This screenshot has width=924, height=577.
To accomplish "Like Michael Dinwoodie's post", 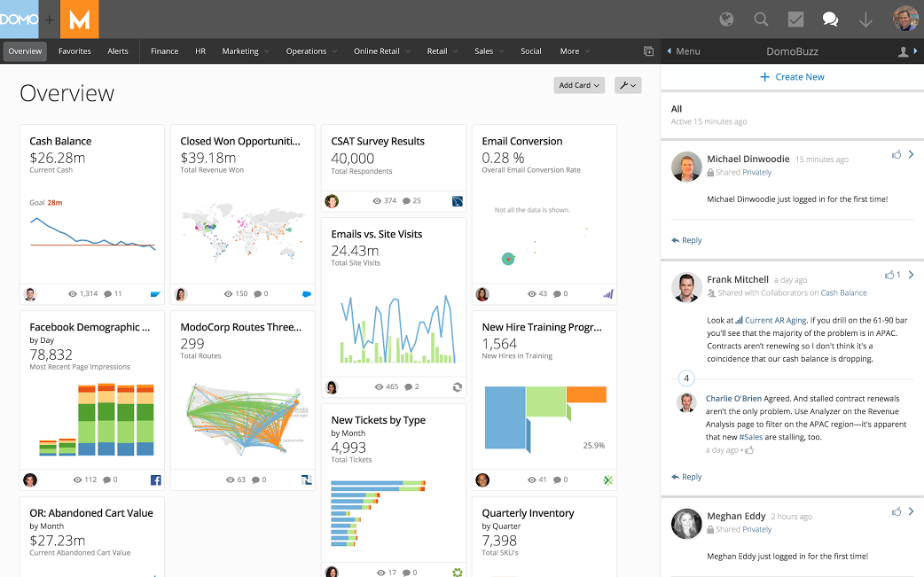I will pos(897,154).
